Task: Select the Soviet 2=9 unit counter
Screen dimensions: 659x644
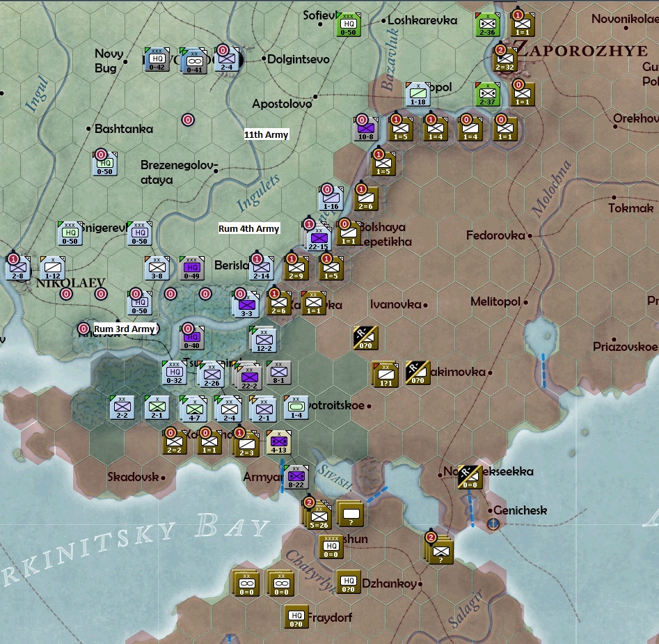Action: pyautogui.click(x=296, y=268)
